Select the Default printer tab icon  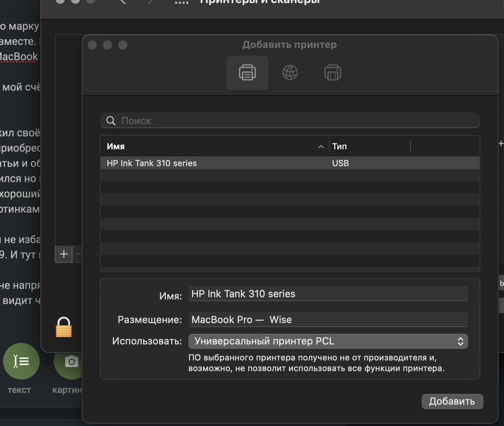(247, 73)
